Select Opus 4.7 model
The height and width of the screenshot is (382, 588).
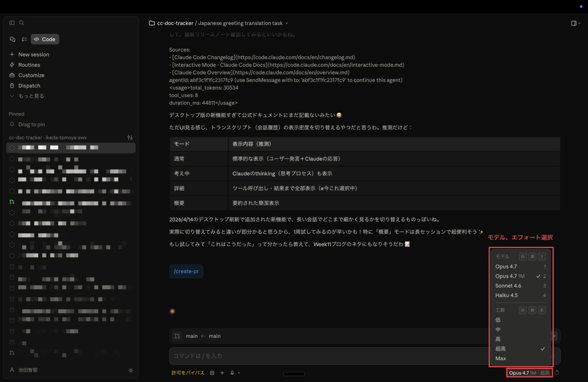pos(520,266)
